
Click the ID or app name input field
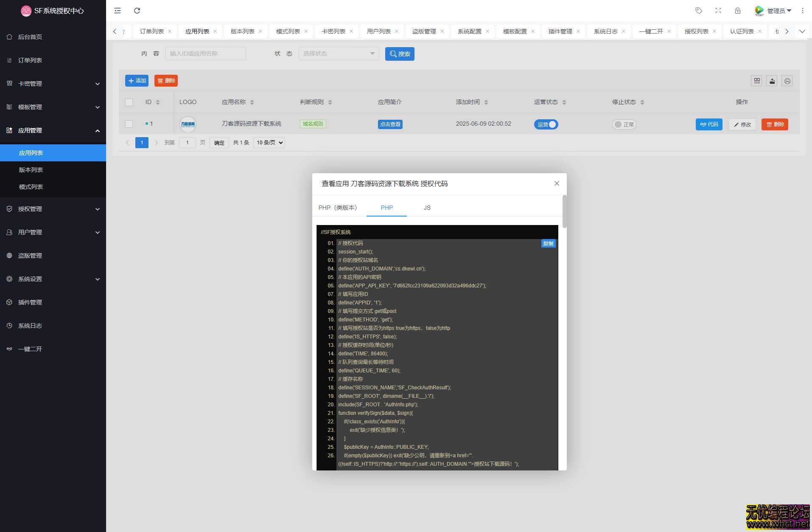[x=206, y=53]
